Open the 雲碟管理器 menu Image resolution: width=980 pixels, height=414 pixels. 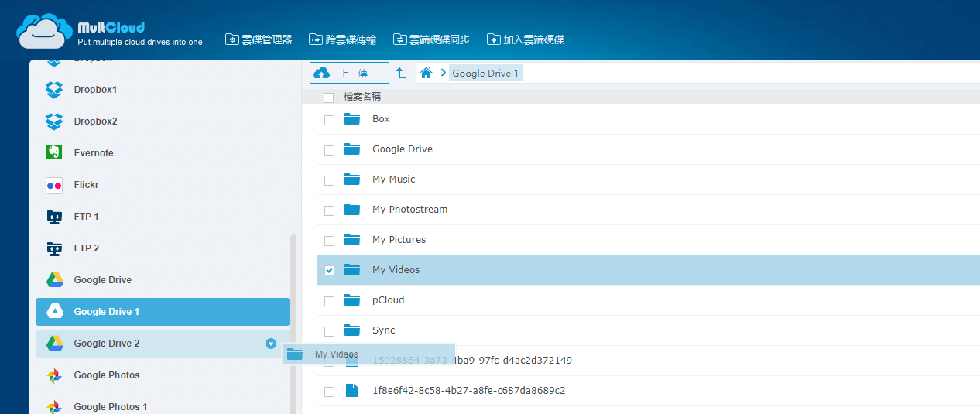point(259,39)
